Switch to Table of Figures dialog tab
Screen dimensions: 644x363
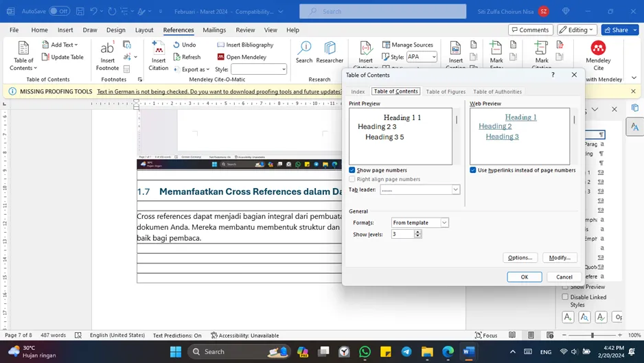446,91
